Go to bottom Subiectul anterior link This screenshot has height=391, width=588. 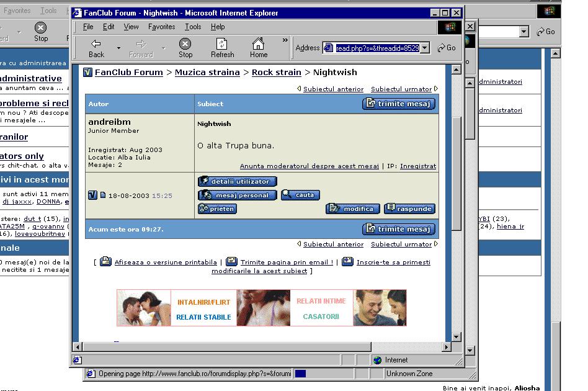click(333, 245)
